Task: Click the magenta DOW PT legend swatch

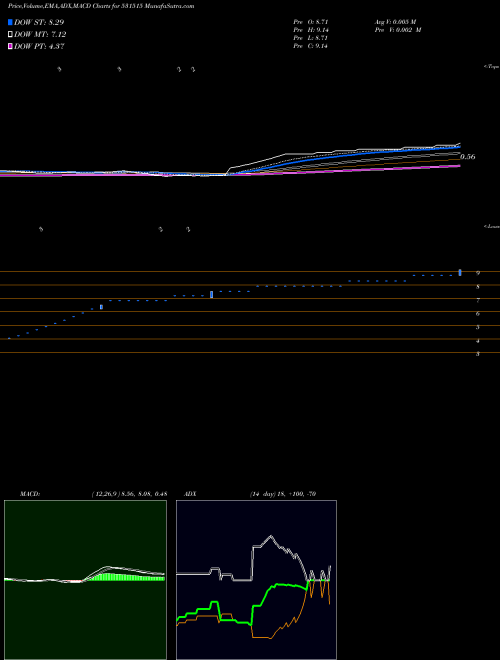Action: point(10,47)
